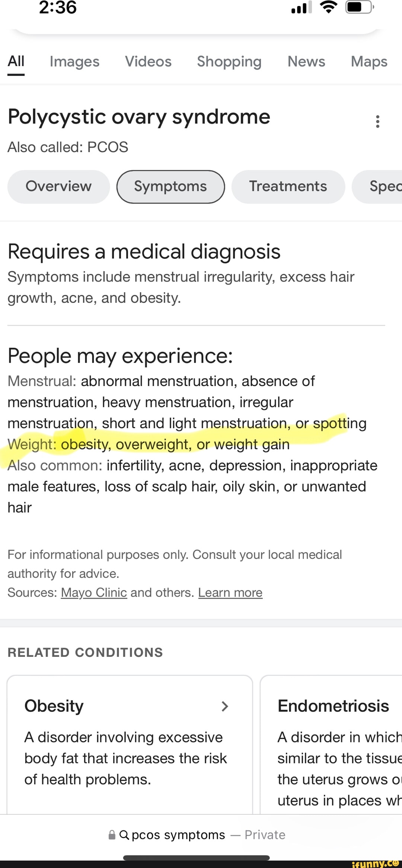Switch to the Images tab
Image resolution: width=402 pixels, height=868 pixels.
[x=74, y=62]
